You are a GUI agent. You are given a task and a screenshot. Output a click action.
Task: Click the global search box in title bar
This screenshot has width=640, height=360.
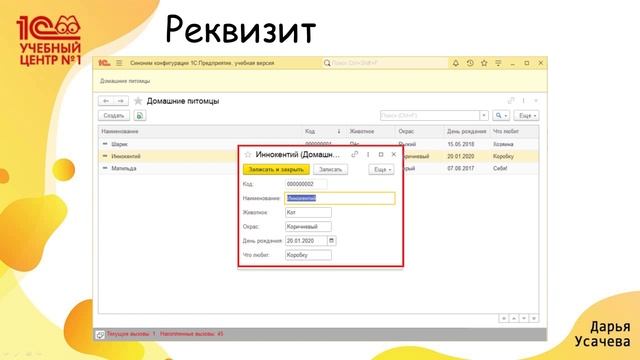385,63
